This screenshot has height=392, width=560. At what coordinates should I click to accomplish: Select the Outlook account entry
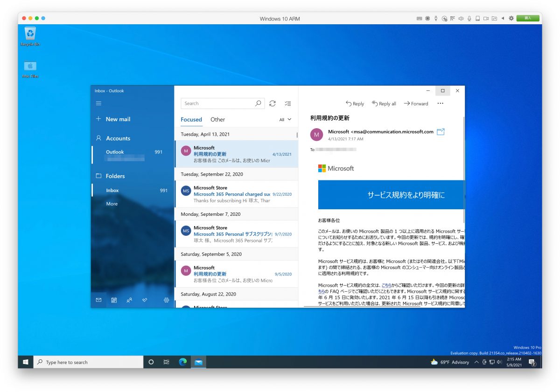(x=133, y=155)
